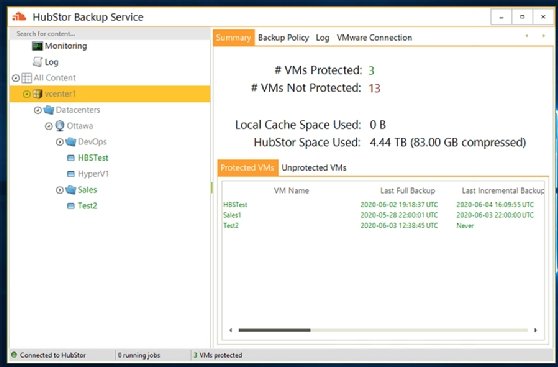This screenshot has height=367, width=558.
Task: Select the Protected VMs tab
Action: 248,168
